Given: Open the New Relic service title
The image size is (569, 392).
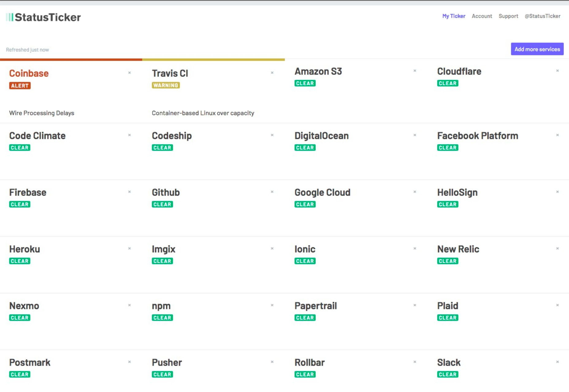Looking at the screenshot, I should click(x=458, y=249).
